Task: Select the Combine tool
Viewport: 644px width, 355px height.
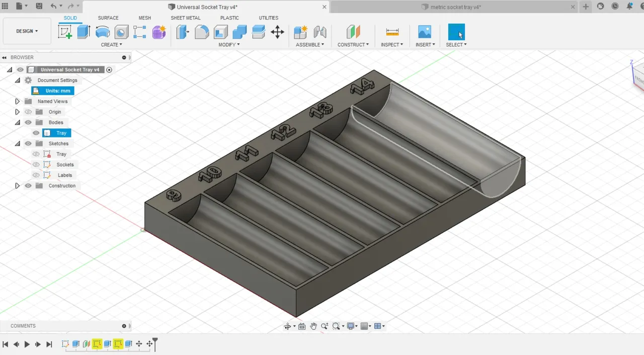Action: coord(239,32)
